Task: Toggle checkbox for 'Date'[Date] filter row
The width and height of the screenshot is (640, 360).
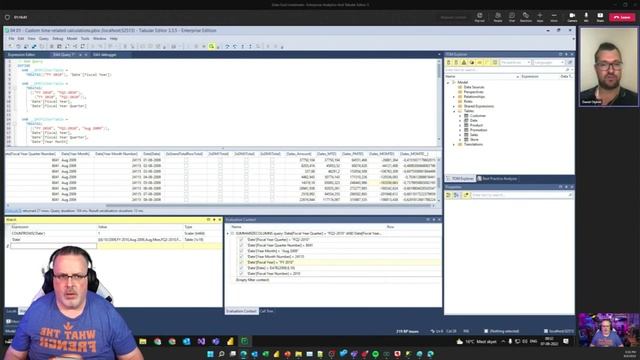Action: click(241, 268)
